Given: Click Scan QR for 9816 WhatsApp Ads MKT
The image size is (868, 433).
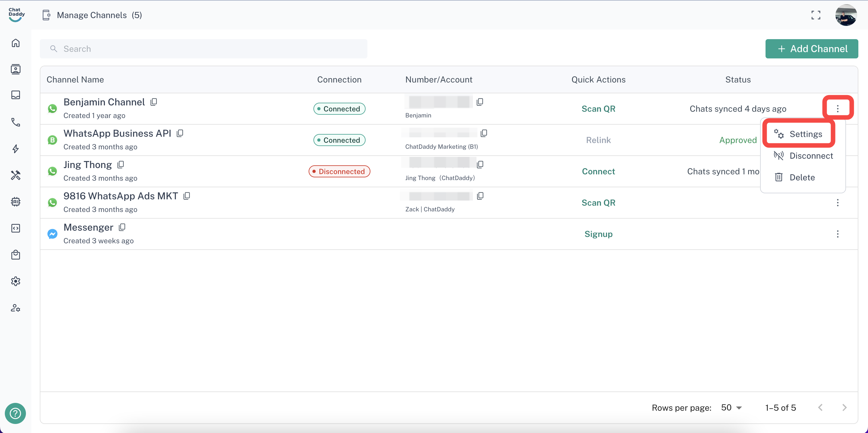Looking at the screenshot, I should (598, 202).
